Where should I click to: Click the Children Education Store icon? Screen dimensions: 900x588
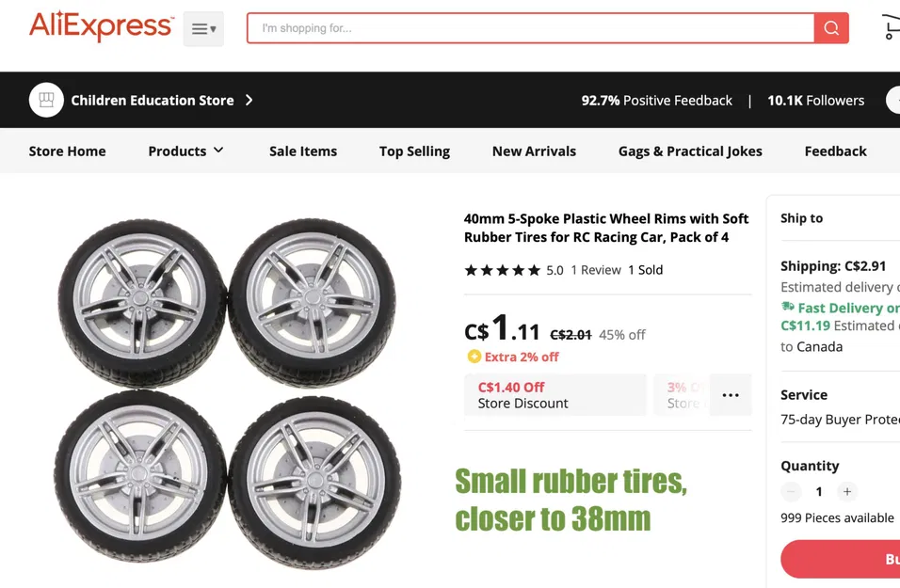46,100
